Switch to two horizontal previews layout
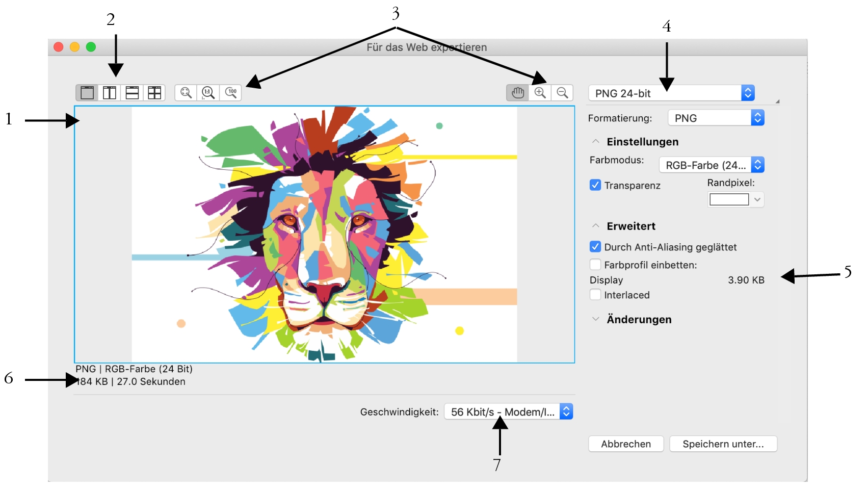This screenshot has height=489, width=868. pos(132,93)
